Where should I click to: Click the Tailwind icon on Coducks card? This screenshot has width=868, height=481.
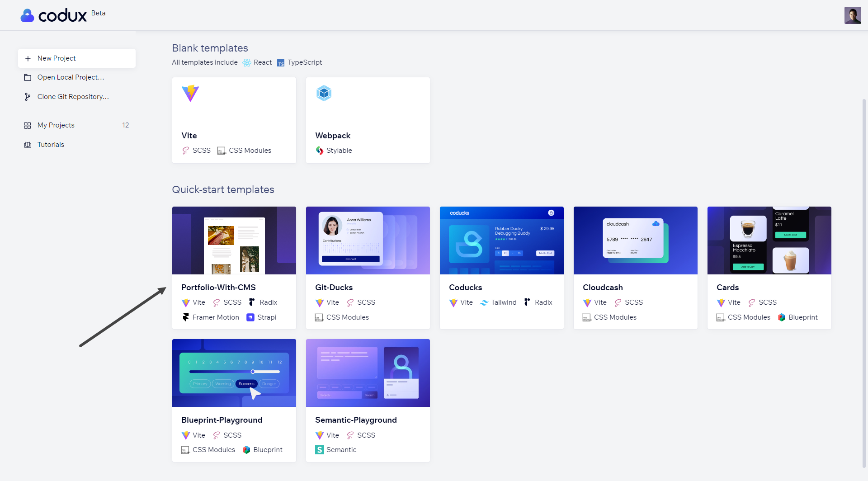pos(484,302)
